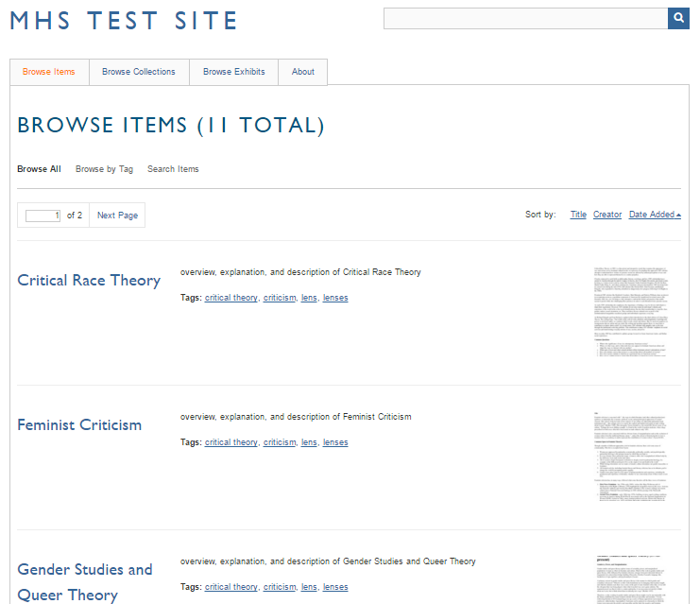Select the Browse Items tab
The height and width of the screenshot is (604, 700).
tap(49, 72)
